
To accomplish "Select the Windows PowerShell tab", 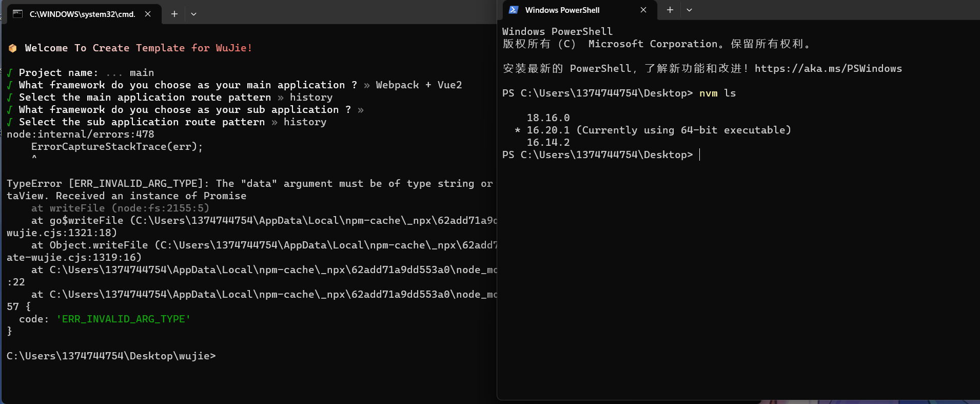I will pos(579,10).
